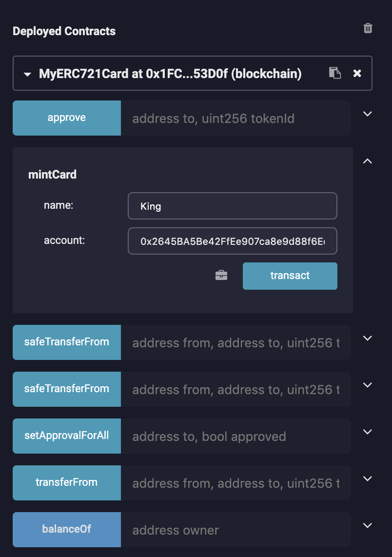Expand the balanceOf function inputs
The height and width of the screenshot is (557, 392).
368,525
